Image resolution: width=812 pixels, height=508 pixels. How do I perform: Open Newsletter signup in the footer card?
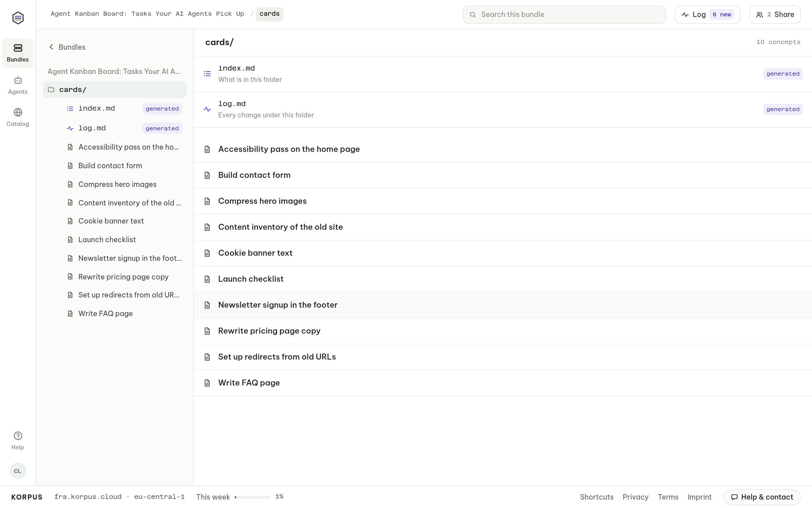click(x=503, y=305)
